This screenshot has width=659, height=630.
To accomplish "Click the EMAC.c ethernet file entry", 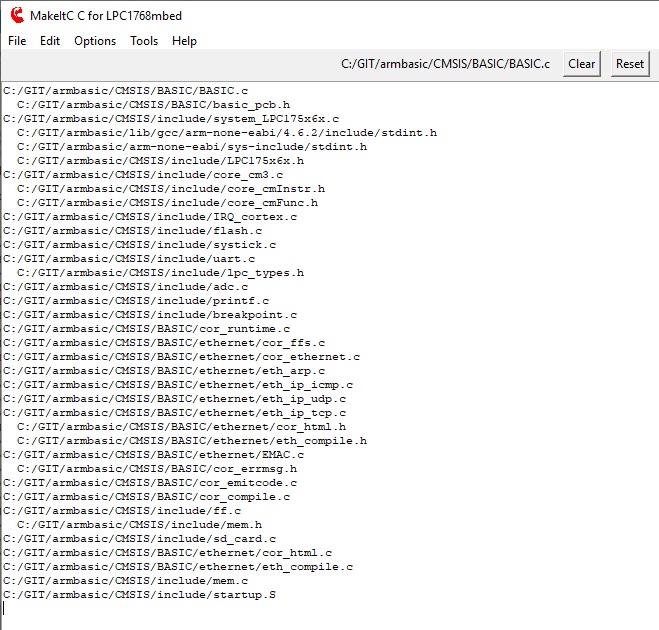I will click(153, 454).
